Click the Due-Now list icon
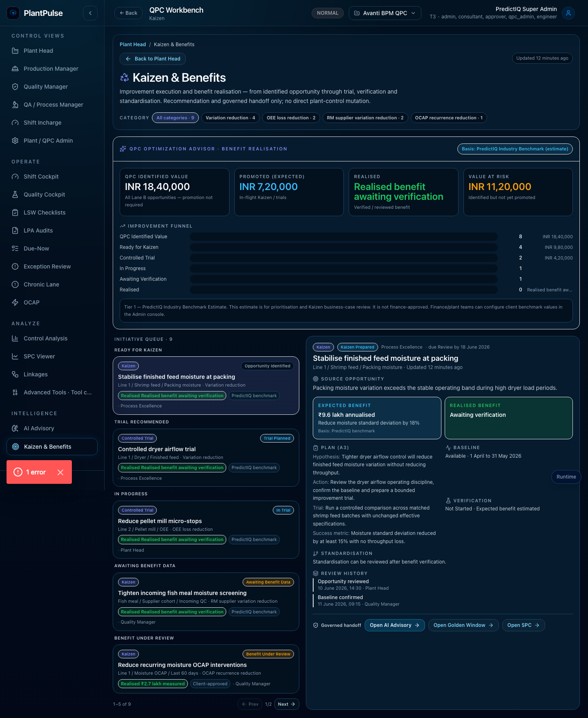This screenshot has height=718, width=588. [x=15, y=248]
